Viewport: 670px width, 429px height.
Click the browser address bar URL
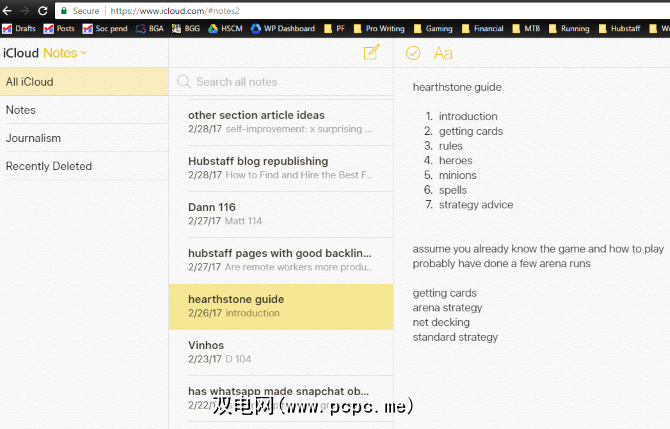[175, 11]
